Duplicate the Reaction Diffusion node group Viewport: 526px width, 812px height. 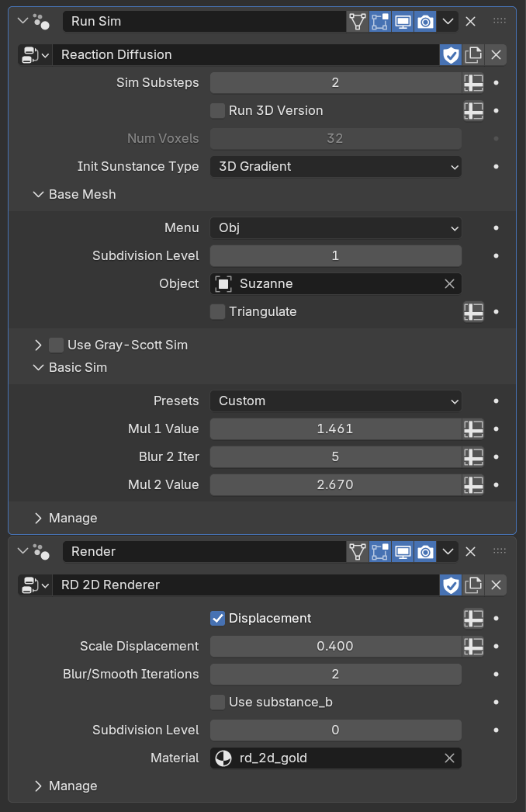point(473,55)
